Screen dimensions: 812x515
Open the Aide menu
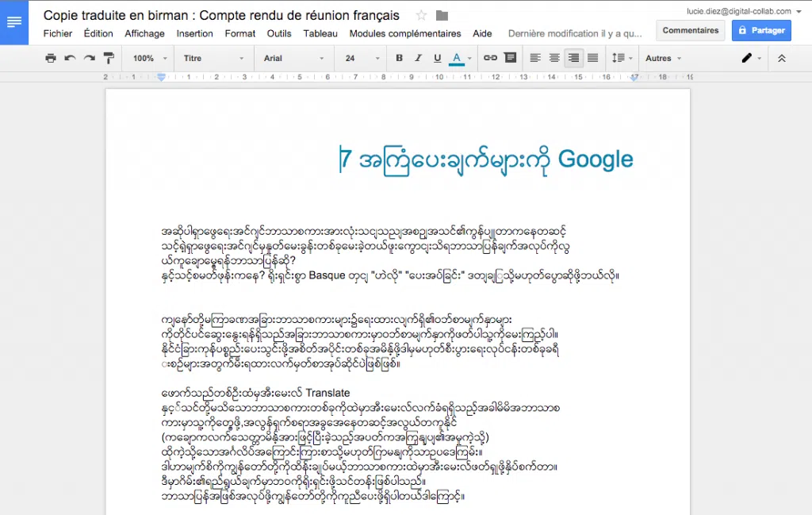pyautogui.click(x=482, y=33)
